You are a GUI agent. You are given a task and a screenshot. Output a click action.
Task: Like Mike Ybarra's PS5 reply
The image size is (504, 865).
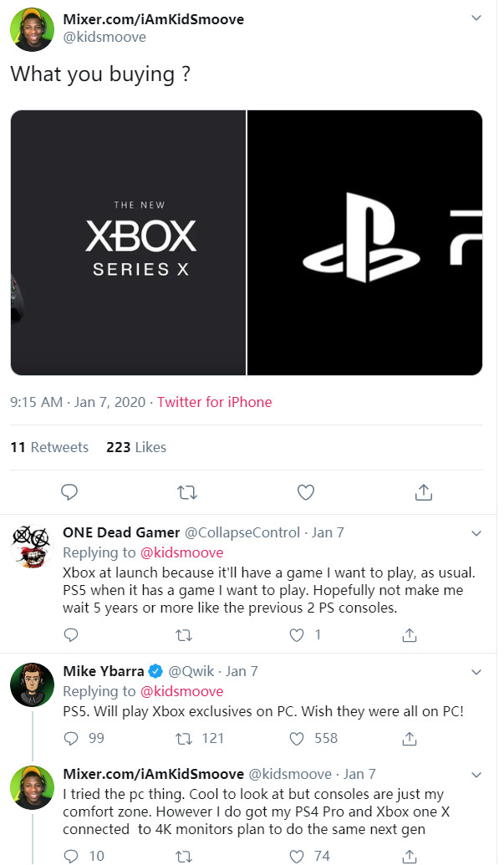coord(298,738)
